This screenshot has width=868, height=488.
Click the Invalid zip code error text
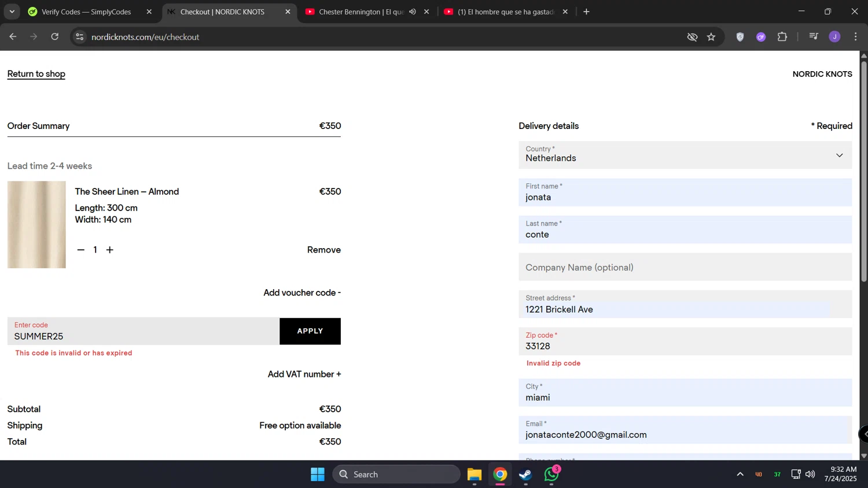pyautogui.click(x=553, y=364)
